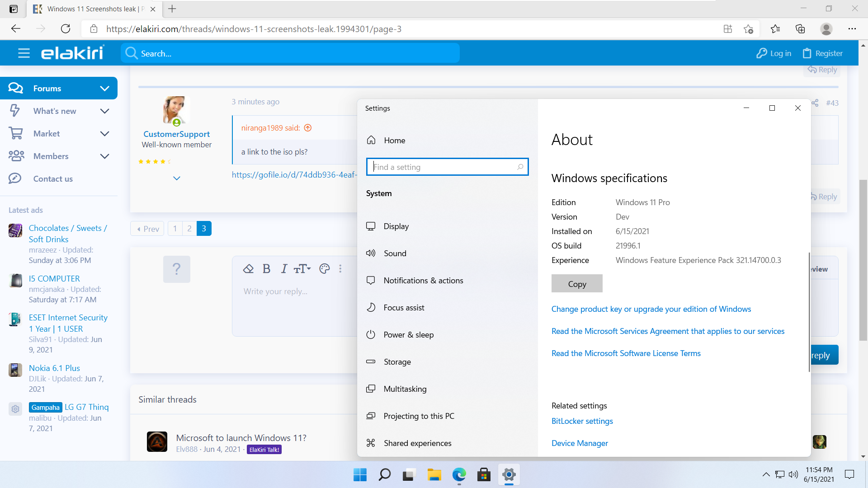The height and width of the screenshot is (488, 868).
Task: Open font size dropdown in editor
Action: (302, 269)
